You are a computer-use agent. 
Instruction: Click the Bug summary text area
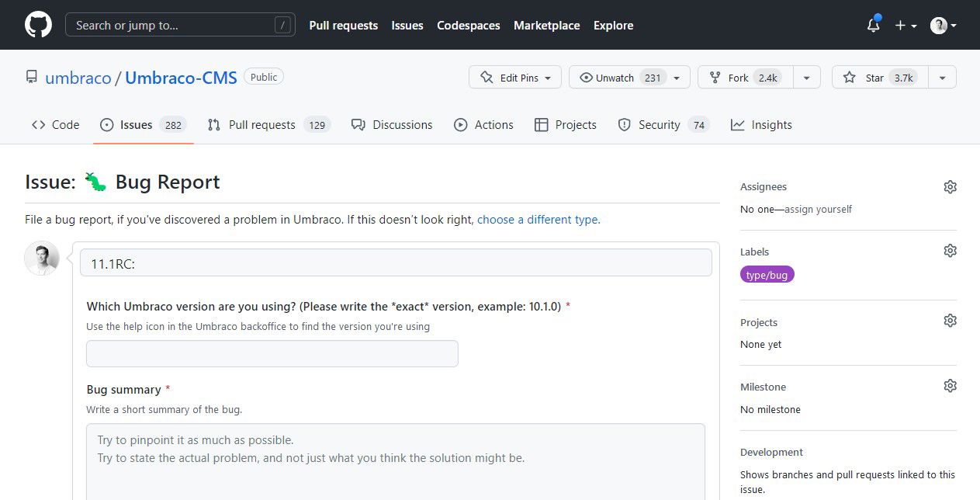click(x=396, y=461)
